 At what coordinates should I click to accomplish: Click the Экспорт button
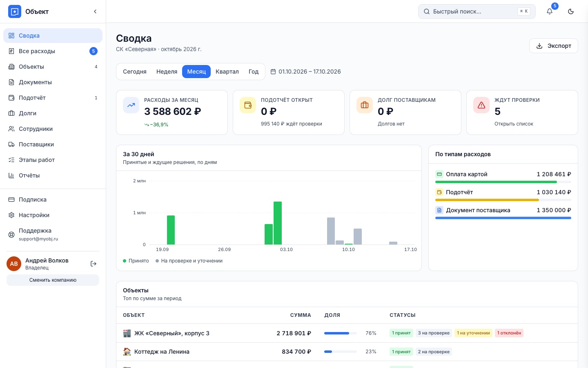(553, 46)
